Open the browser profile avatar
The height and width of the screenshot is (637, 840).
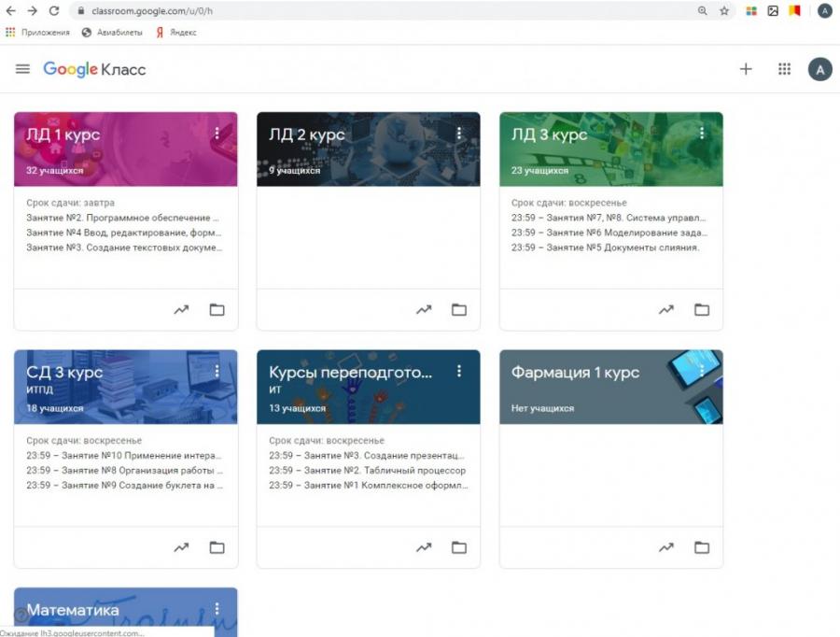tap(824, 10)
